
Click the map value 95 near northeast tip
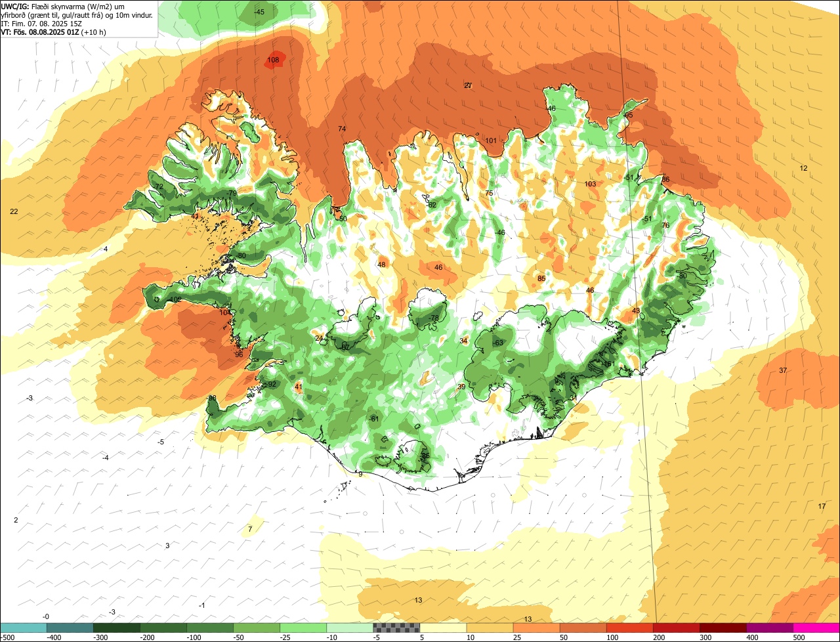(x=629, y=116)
